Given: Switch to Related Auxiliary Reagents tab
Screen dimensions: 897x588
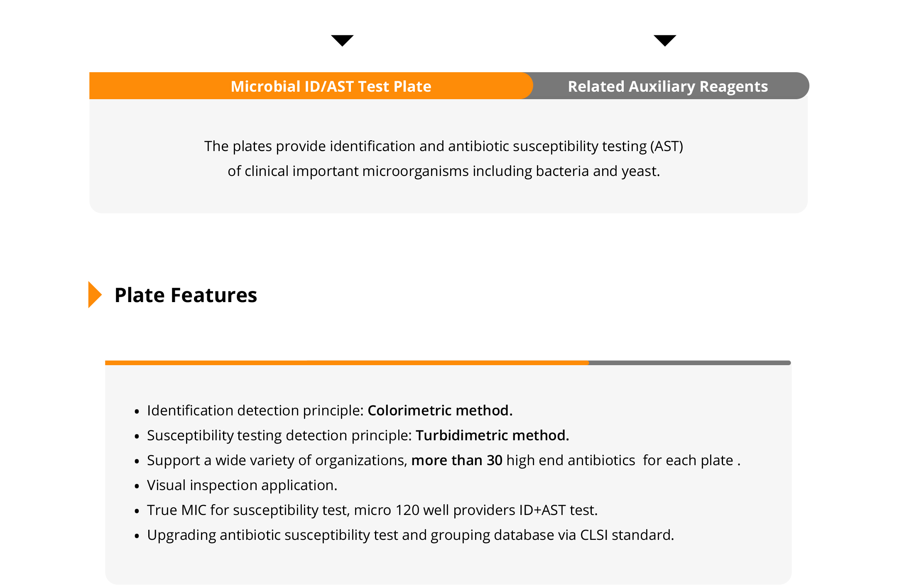Looking at the screenshot, I should pyautogui.click(x=668, y=86).
